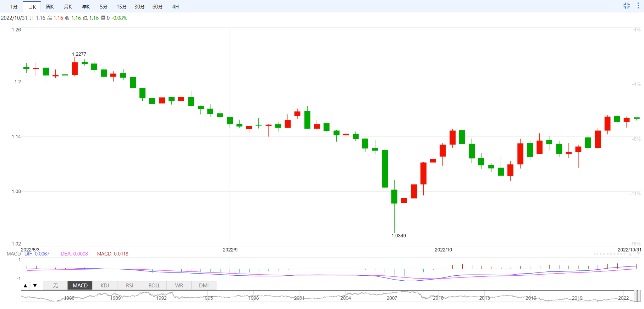The width and height of the screenshot is (644, 309).
Task: Switch indicator to RSI
Action: pyautogui.click(x=130, y=286)
